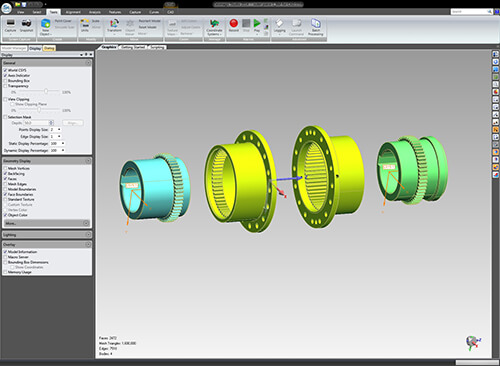
Task: Enable the Bounding Box checkbox
Action: pyautogui.click(x=5, y=81)
